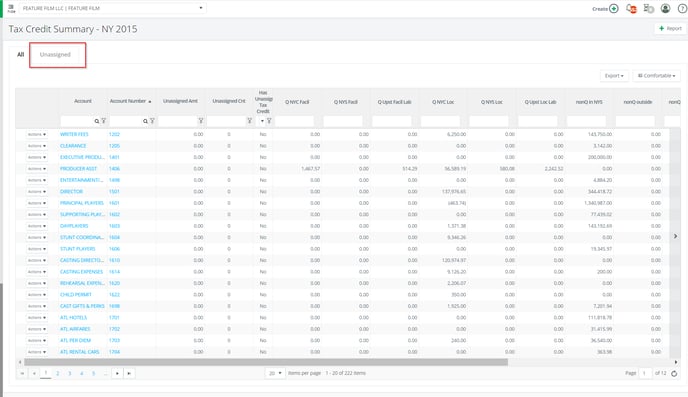Open the background tasks queue icon
688x397 pixels.
[x=648, y=8]
